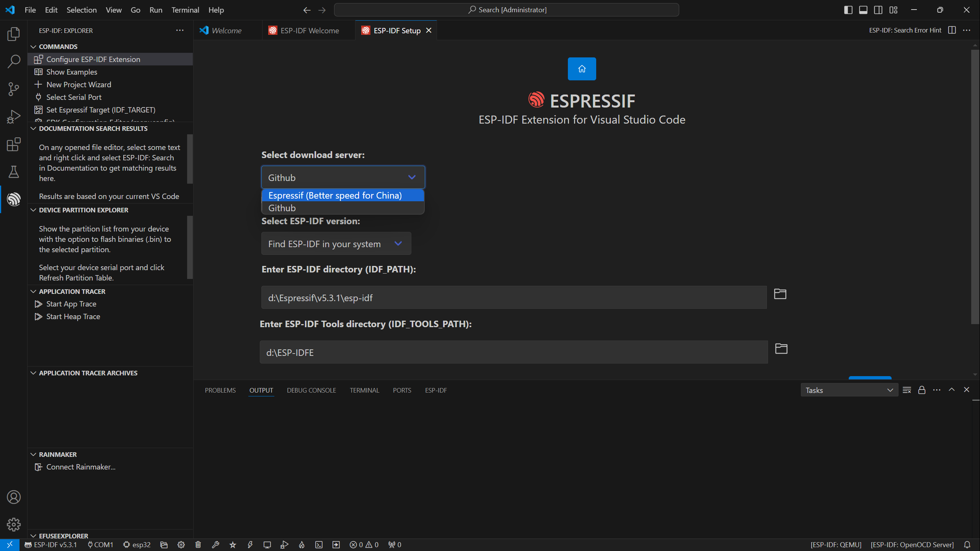
Task: Select Espressif (Better speed for China) option
Action: tap(343, 196)
